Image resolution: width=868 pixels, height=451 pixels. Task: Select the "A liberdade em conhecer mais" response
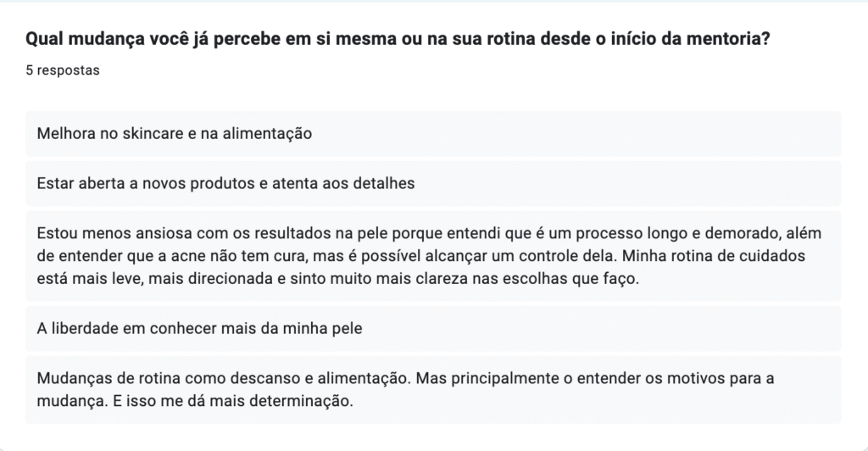[x=200, y=328]
